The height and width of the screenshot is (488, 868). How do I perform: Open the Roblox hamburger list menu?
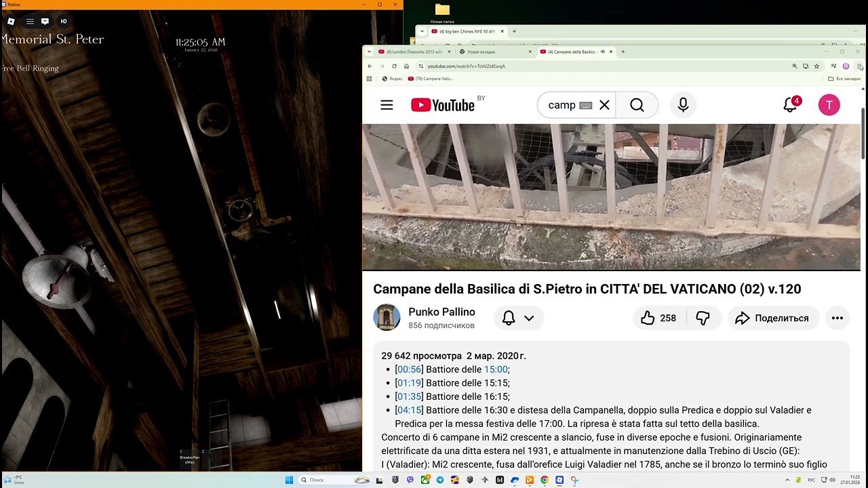[30, 22]
